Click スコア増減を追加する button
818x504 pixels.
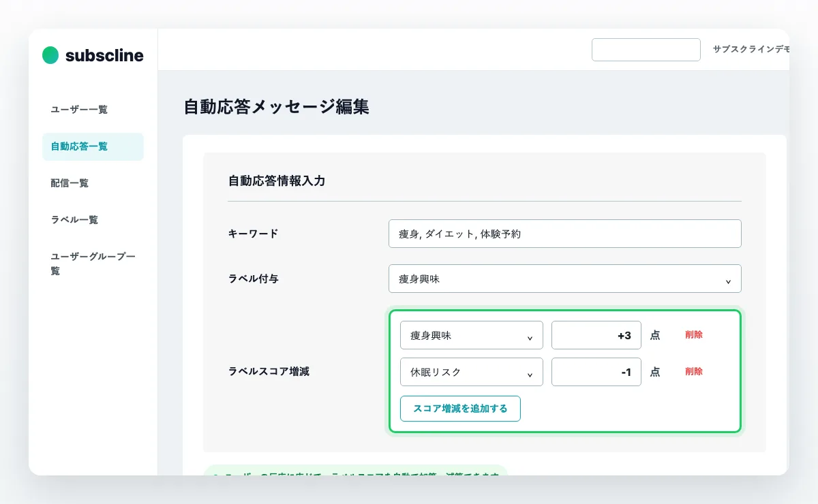click(460, 409)
